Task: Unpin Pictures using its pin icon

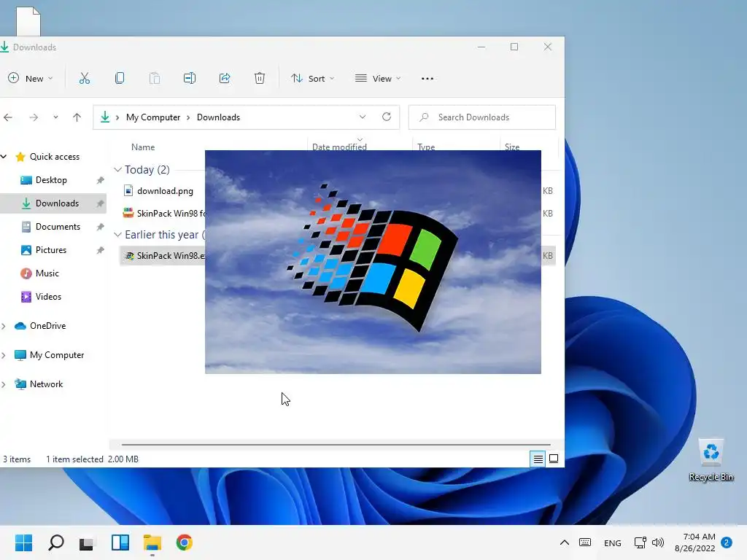Action: tap(100, 250)
